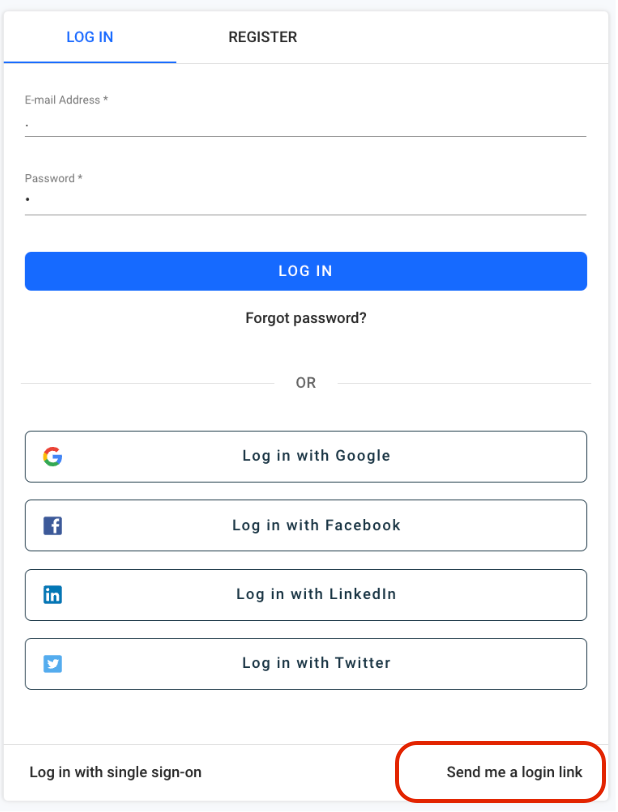The height and width of the screenshot is (812, 618).
Task: Click the Google logo icon
Action: (52, 457)
